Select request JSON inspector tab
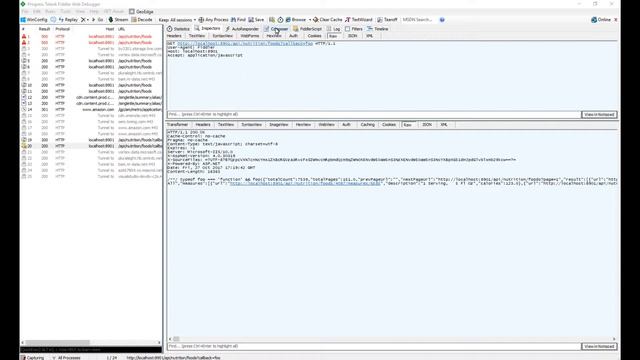 click(352, 36)
